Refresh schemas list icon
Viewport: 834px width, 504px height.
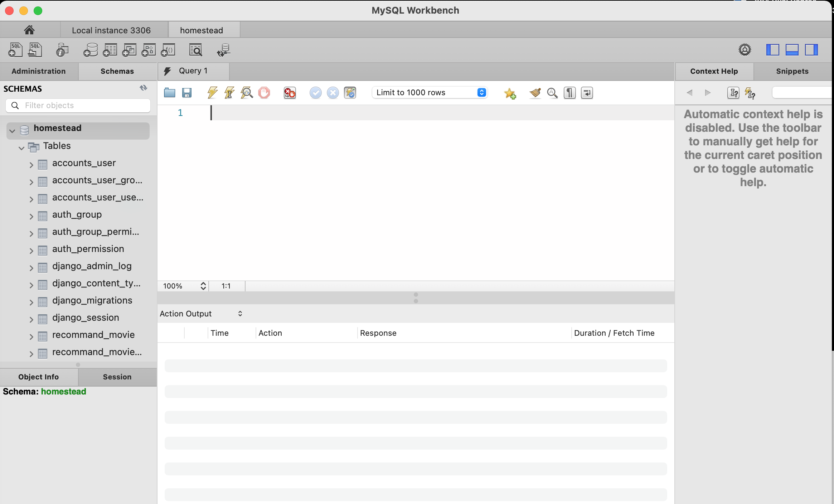click(144, 88)
